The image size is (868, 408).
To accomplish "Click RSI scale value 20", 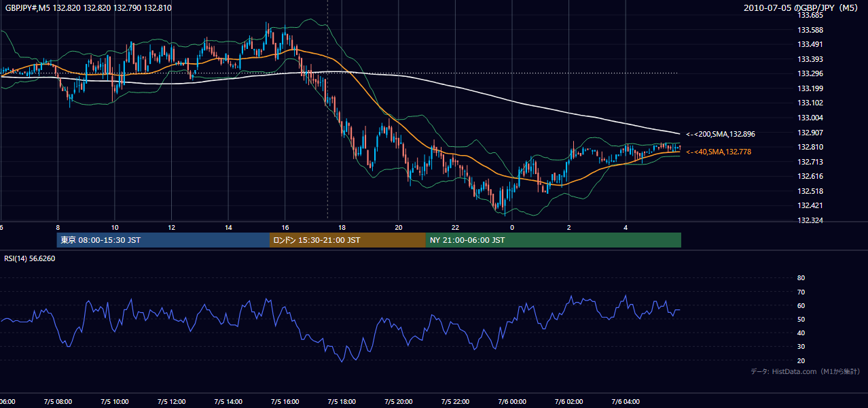I will coord(801,360).
